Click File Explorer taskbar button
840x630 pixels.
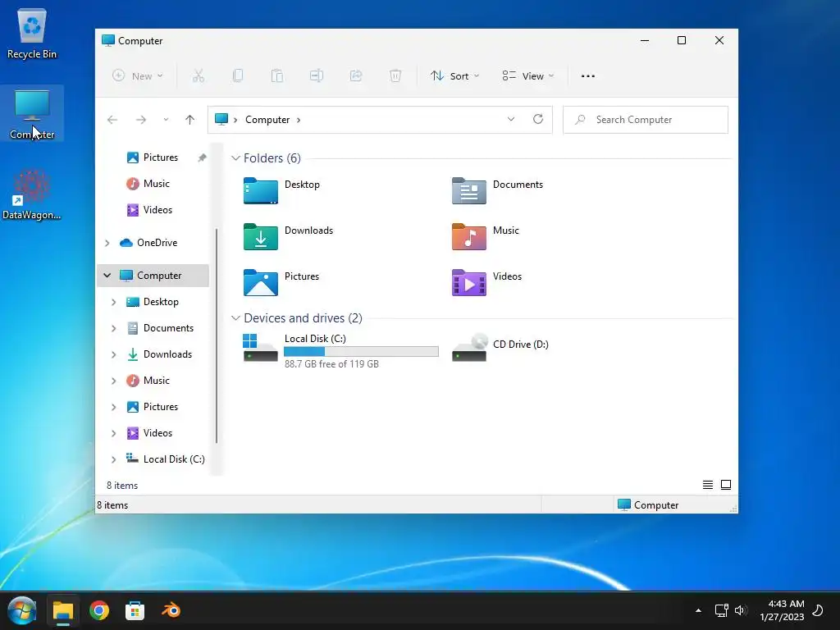pos(63,610)
